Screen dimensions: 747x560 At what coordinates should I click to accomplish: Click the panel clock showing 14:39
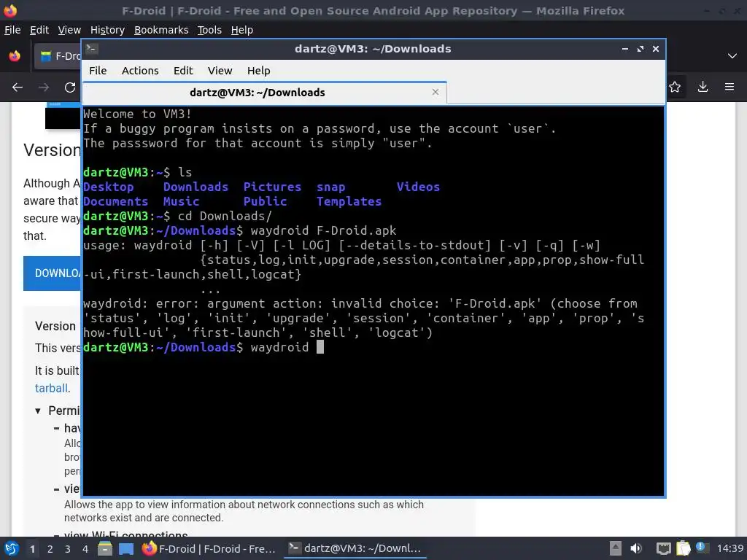[729, 548]
